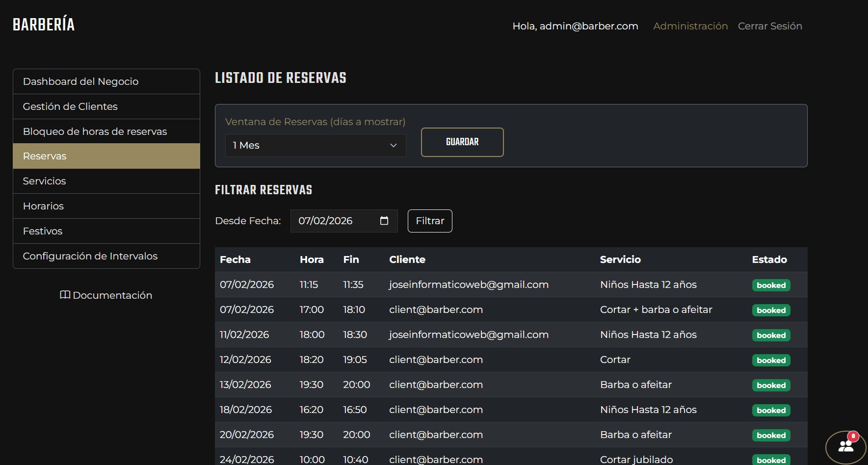The height and width of the screenshot is (465, 868).
Task: Open Bloqueo de horas de reservas
Action: (x=106, y=131)
